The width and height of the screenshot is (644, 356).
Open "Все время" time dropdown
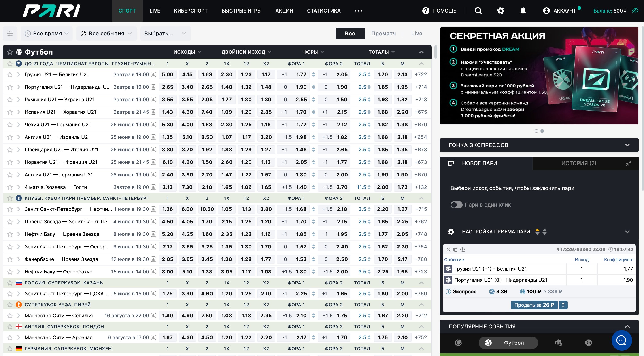(x=47, y=34)
